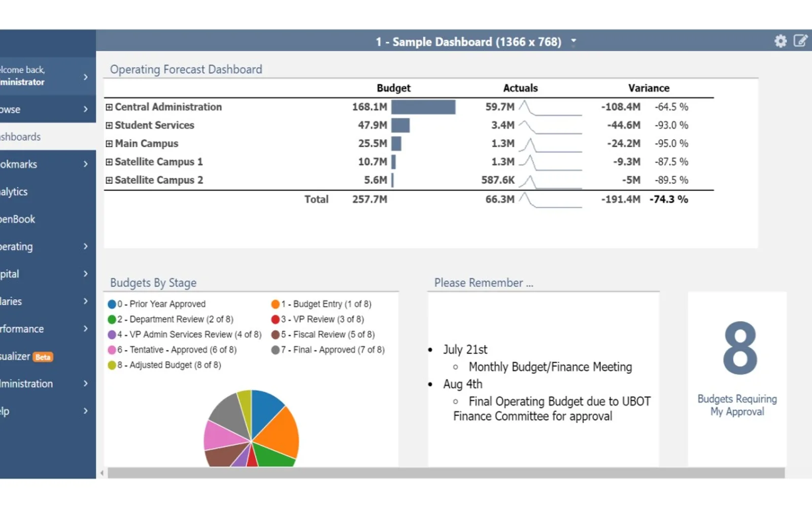Viewport: 812px width, 508px height.
Task: Open the Analytics sidebar item
Action: 48,192
